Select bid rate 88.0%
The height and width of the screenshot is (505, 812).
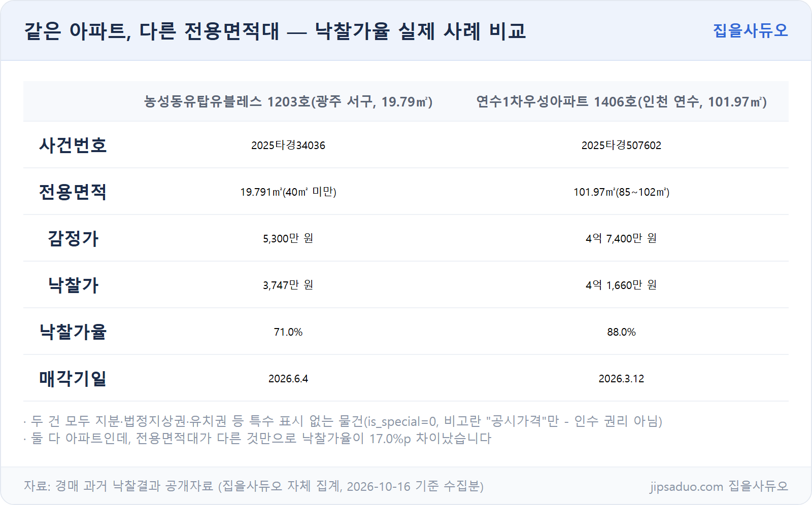coord(621,332)
